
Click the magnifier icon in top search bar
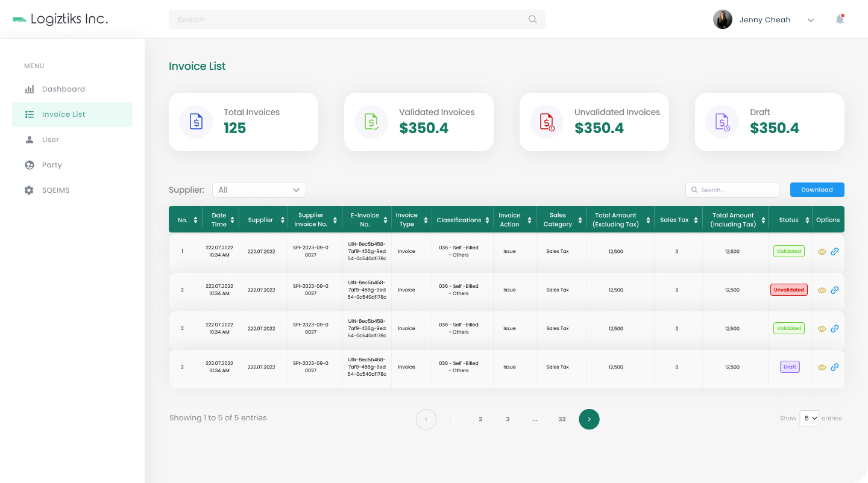(532, 19)
